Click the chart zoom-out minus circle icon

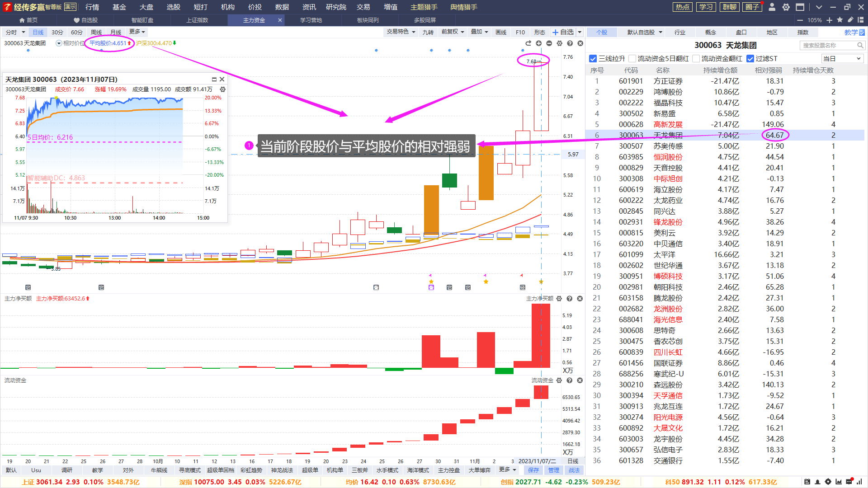(x=549, y=43)
